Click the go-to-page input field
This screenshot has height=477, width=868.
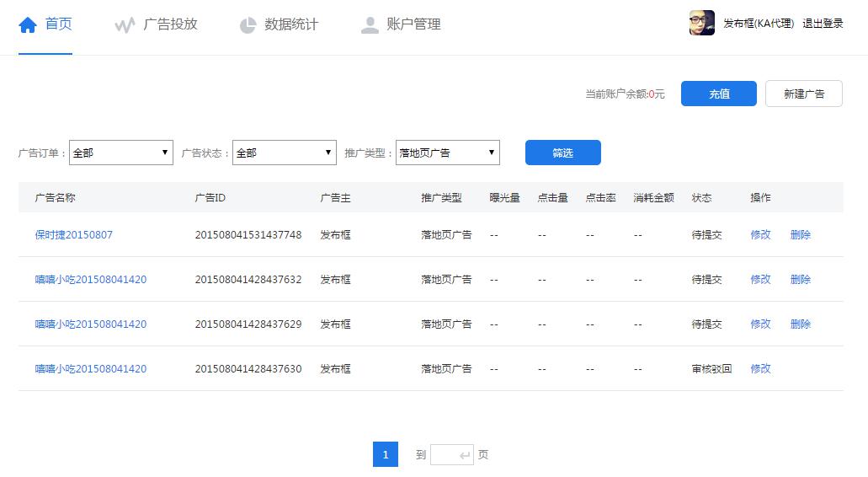pos(452,455)
